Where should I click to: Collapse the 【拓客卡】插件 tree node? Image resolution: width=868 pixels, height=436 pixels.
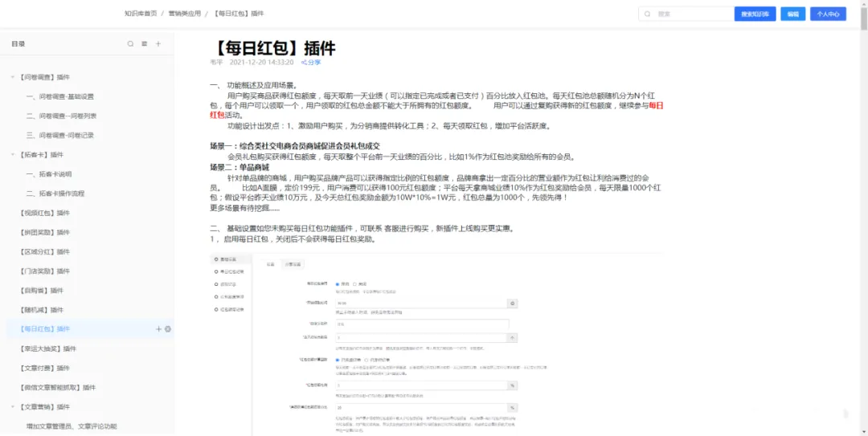point(13,154)
